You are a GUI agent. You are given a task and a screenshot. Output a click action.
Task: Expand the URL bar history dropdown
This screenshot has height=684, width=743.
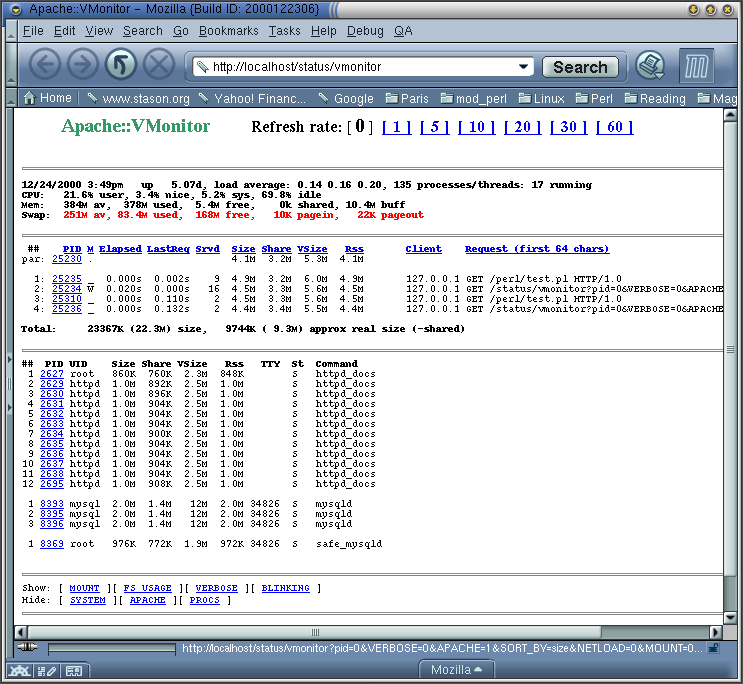click(523, 66)
